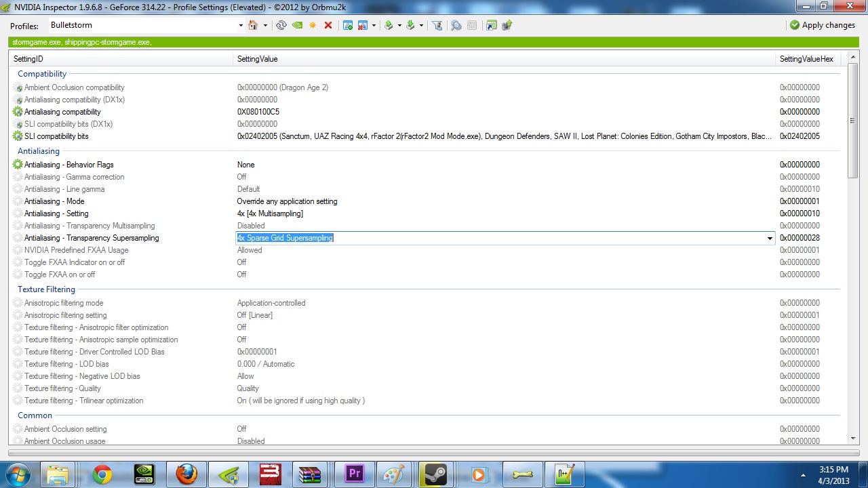This screenshot has width=868, height=488.
Task: Select Toggle FXAA on or off row
Action: [427, 274]
